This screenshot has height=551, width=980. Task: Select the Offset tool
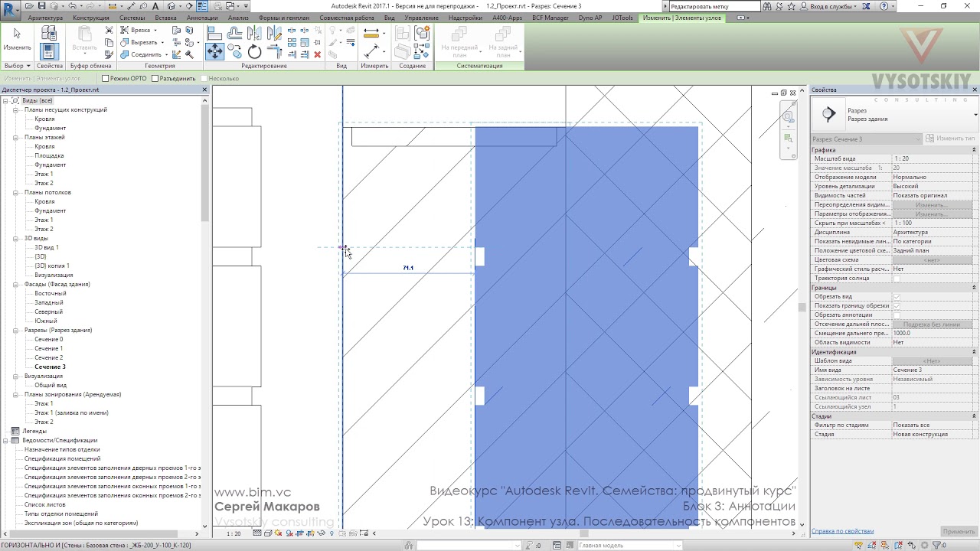tap(235, 33)
